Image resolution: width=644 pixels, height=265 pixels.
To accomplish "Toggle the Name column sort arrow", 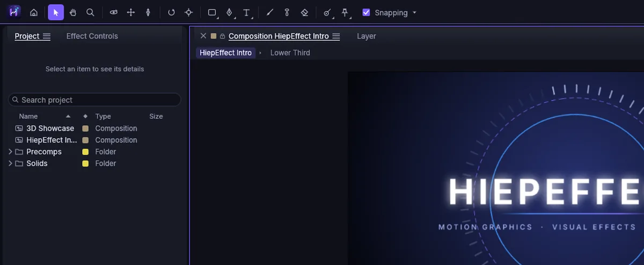I will (x=68, y=116).
